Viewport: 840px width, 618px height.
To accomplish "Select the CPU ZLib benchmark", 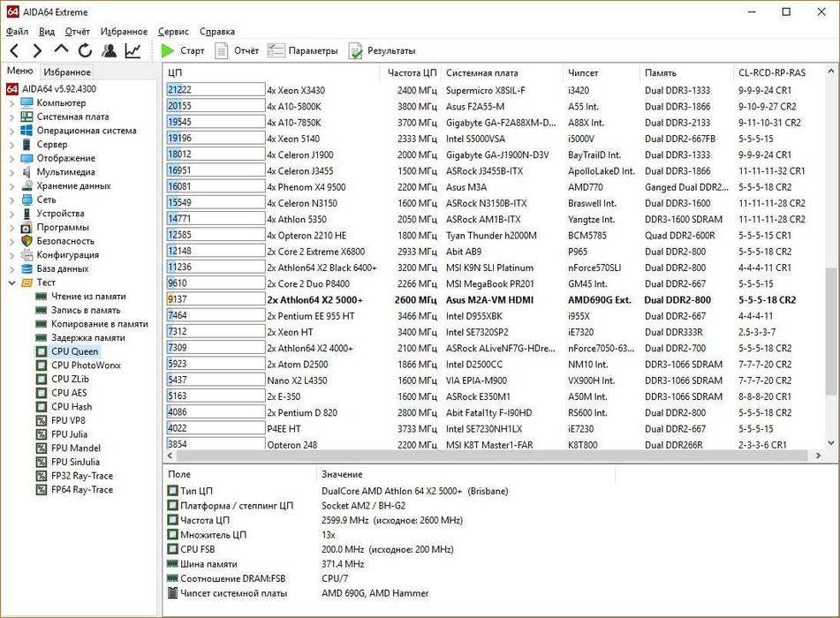I will 63,379.
